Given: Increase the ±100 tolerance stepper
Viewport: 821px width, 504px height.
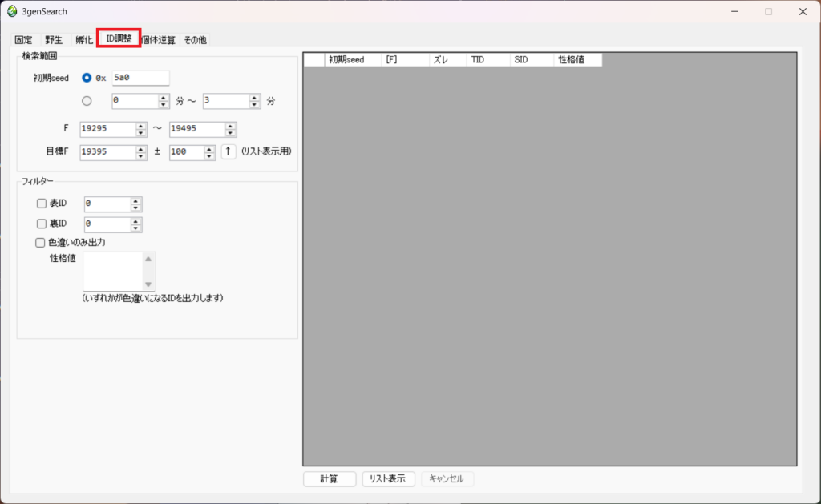Looking at the screenshot, I should coord(209,148).
